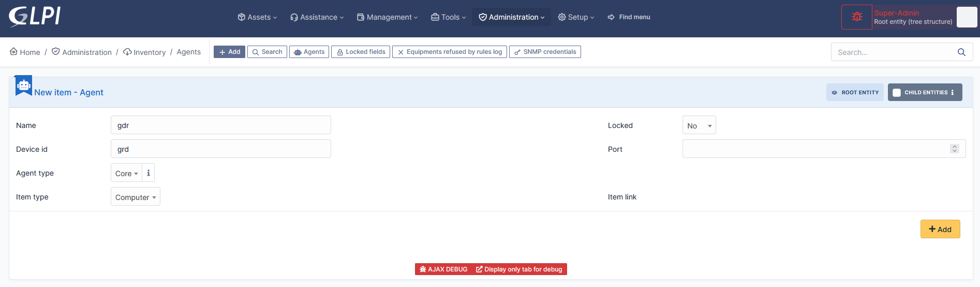Go to Agents breadcrumb

189,52
